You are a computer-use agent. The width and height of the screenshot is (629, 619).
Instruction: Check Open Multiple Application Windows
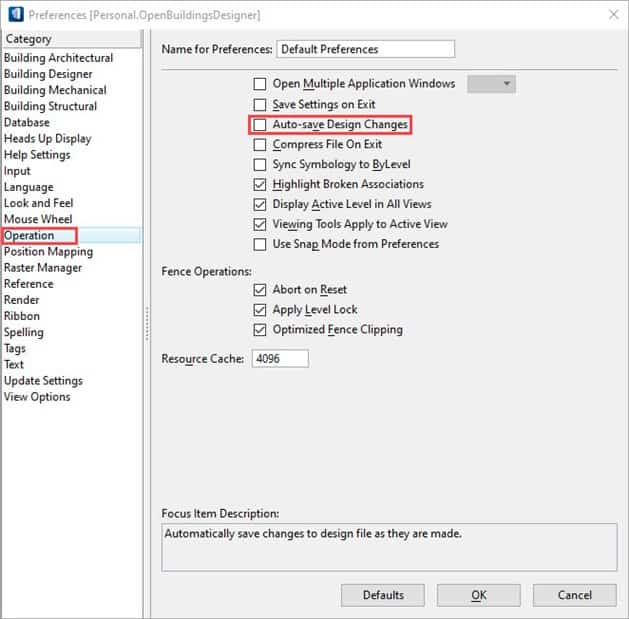(260, 84)
